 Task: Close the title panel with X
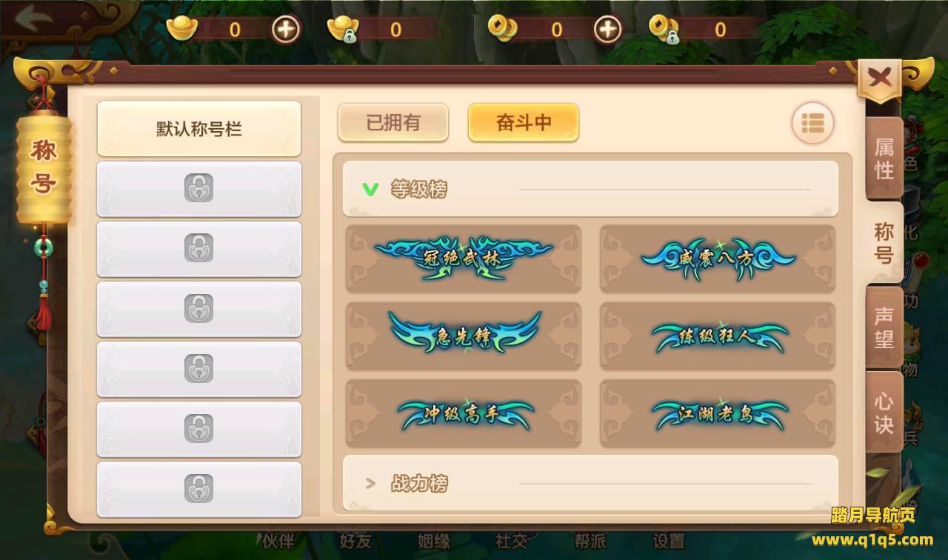point(880,77)
